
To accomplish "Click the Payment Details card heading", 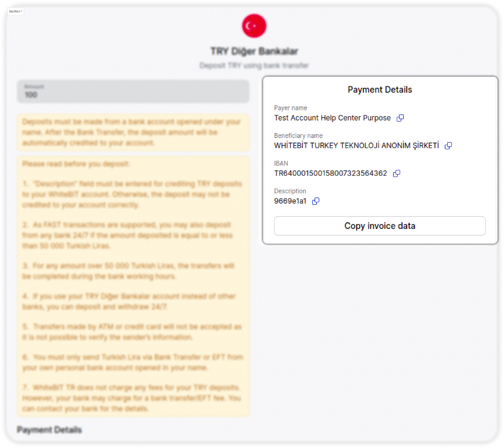I will pyautogui.click(x=380, y=90).
